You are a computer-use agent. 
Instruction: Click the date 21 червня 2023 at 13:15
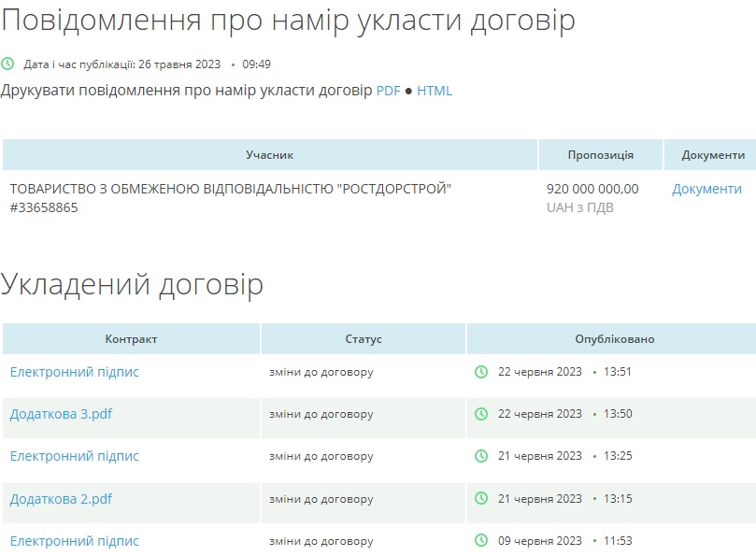pos(540,499)
